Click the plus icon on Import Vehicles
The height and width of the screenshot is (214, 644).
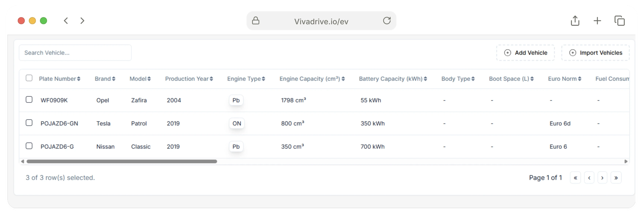coord(573,53)
